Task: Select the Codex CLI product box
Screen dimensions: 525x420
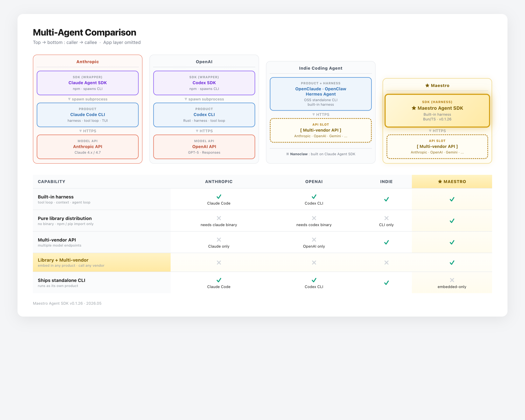Action: (x=204, y=115)
